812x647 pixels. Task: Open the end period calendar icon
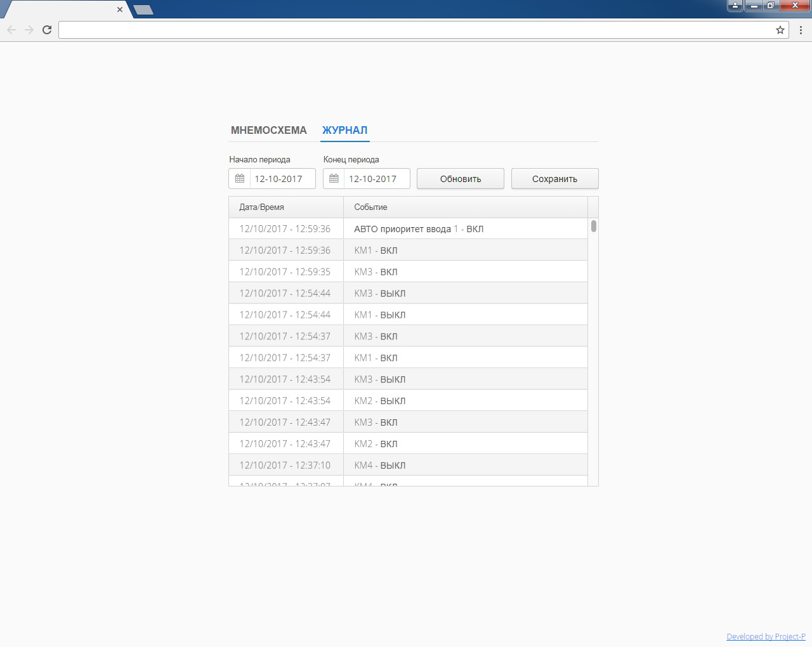[334, 179]
